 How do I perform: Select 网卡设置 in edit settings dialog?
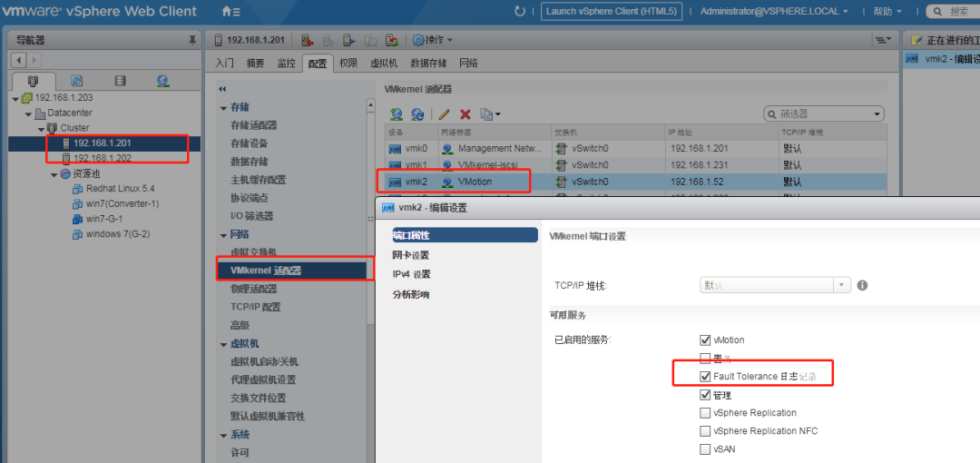[411, 255]
